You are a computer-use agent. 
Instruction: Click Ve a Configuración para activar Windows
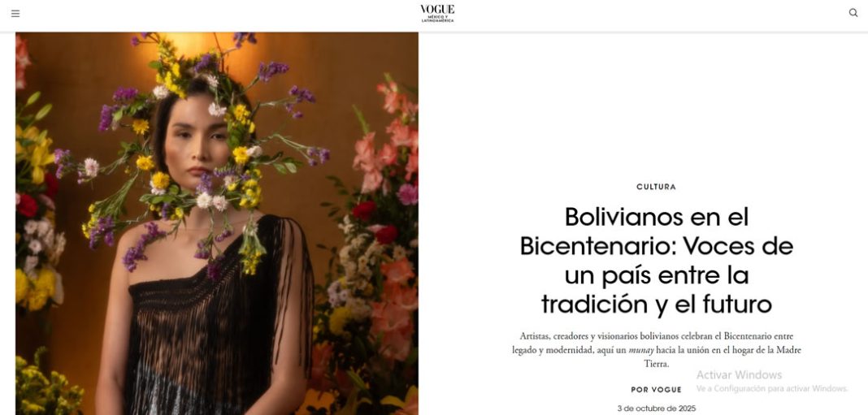point(772,388)
